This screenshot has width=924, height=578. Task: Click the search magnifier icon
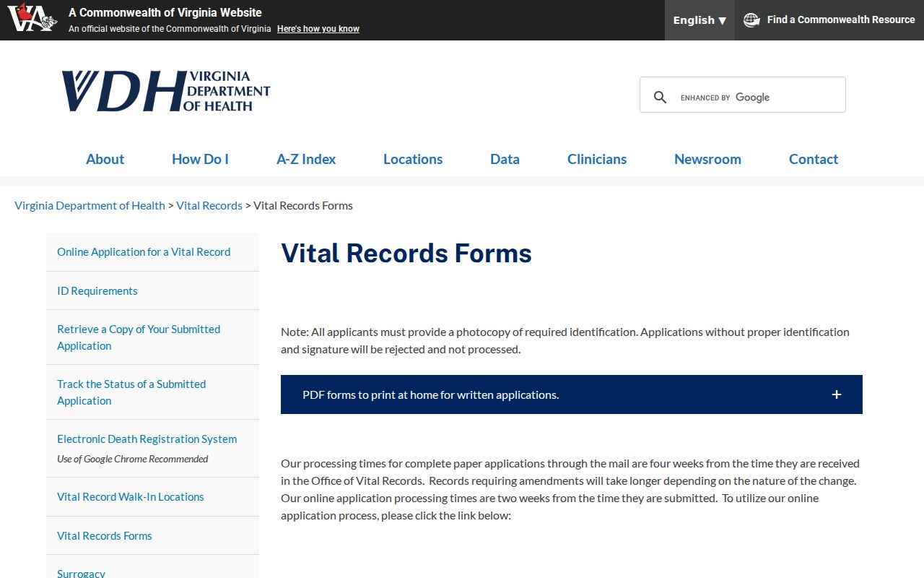coord(660,98)
